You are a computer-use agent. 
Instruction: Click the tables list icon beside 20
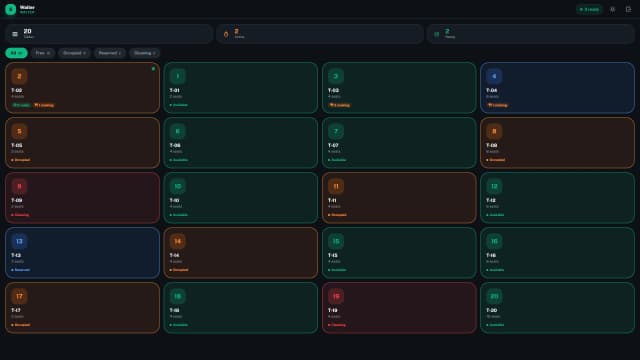15,34
